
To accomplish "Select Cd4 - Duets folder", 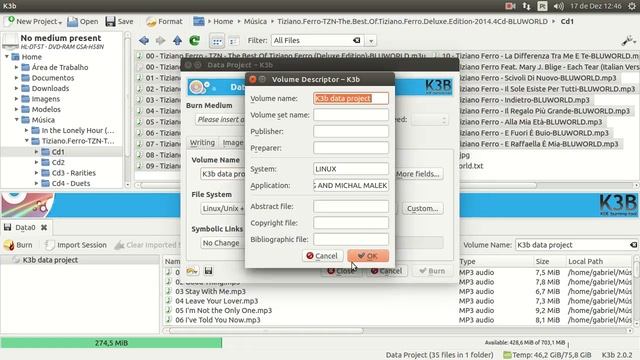I will [x=71, y=183].
